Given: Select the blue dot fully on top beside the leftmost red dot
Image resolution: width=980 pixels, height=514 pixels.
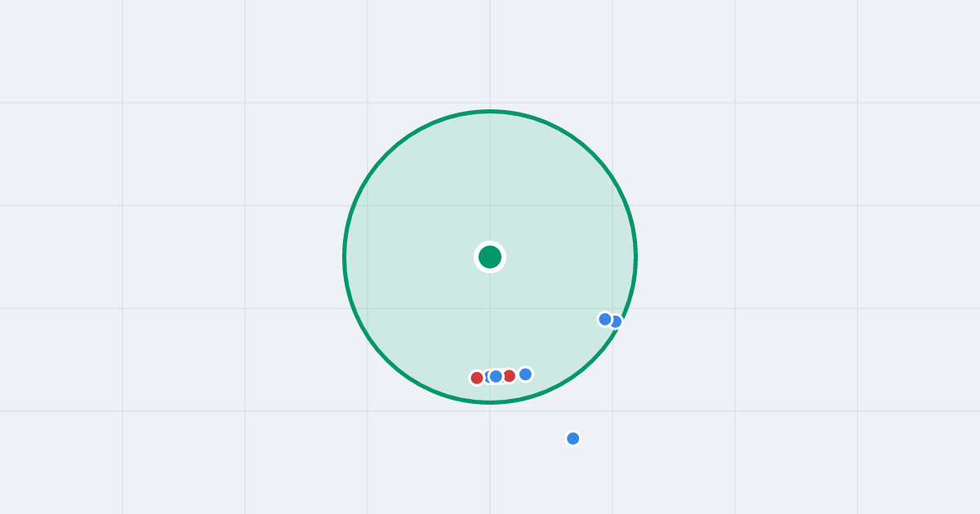Looking at the screenshot, I should click(496, 376).
